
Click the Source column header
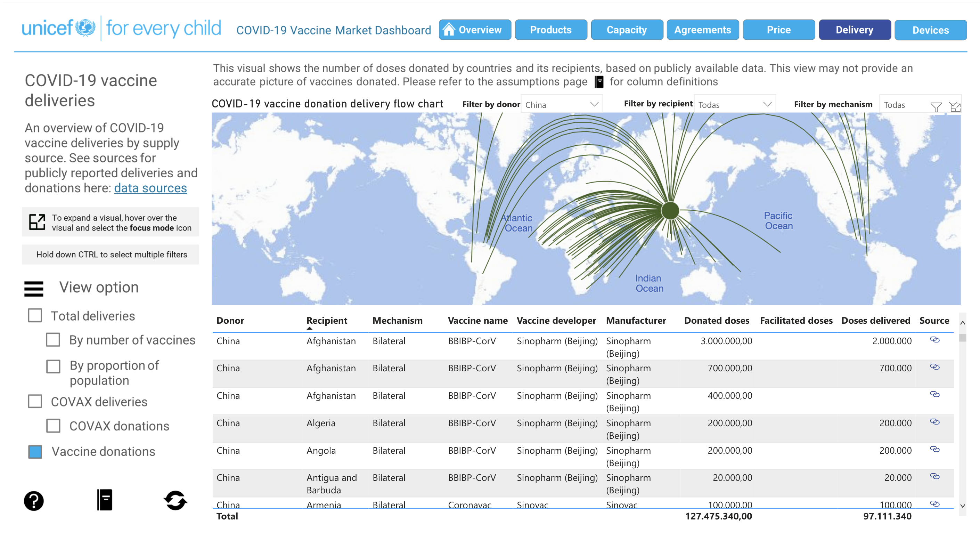(x=934, y=321)
